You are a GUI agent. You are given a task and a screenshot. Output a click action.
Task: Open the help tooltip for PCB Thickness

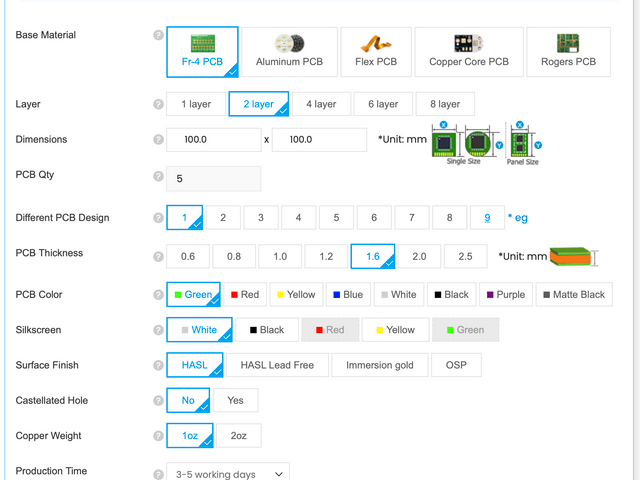tap(158, 256)
